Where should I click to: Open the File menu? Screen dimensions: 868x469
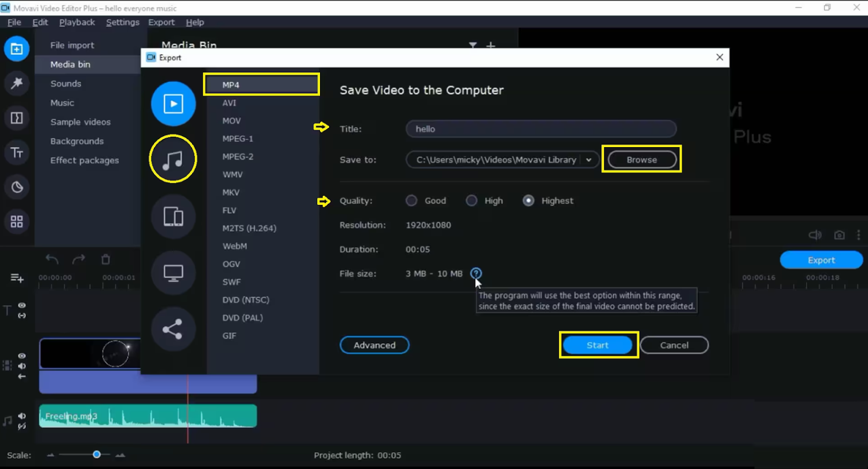(14, 22)
